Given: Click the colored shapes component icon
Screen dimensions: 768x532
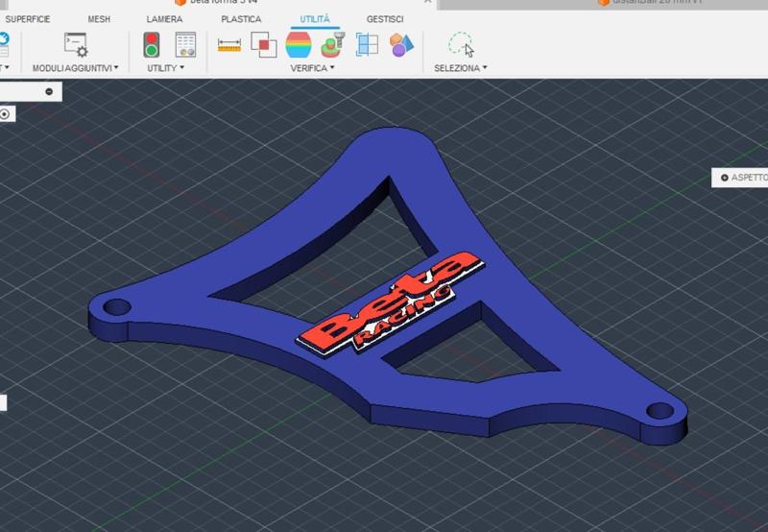Looking at the screenshot, I should [x=401, y=44].
